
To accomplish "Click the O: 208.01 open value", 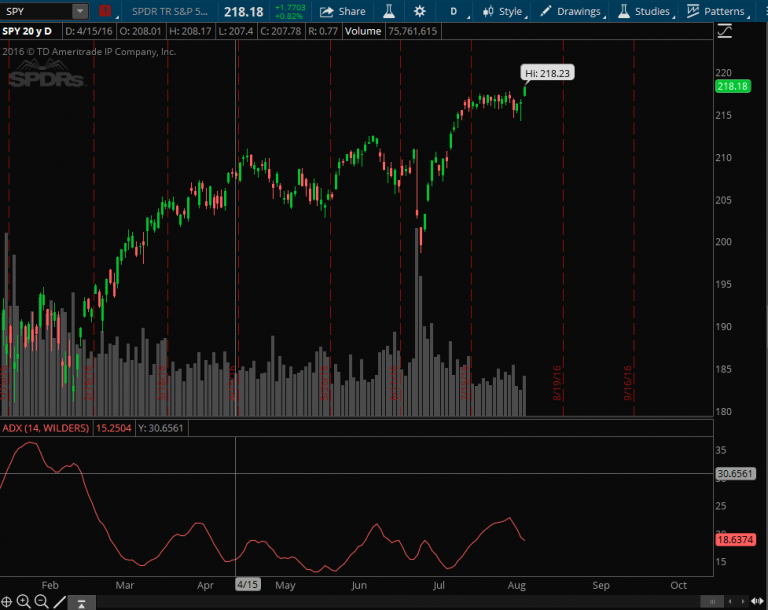I will coord(140,31).
